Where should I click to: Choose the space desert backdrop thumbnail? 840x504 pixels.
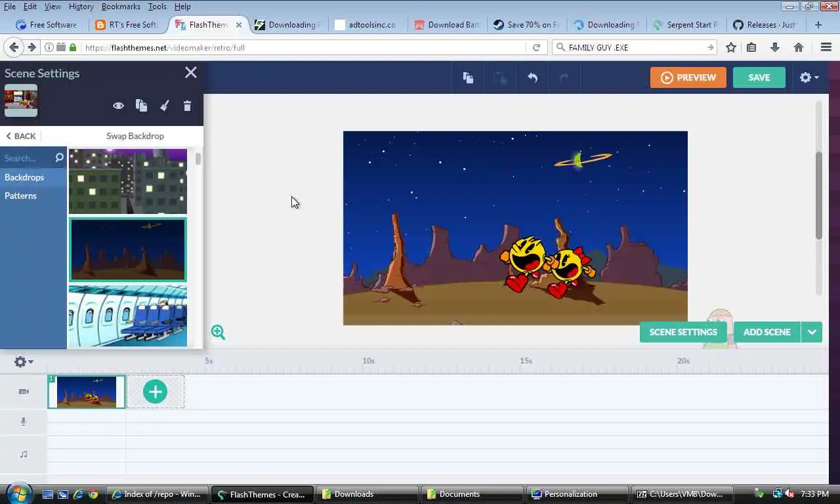128,249
